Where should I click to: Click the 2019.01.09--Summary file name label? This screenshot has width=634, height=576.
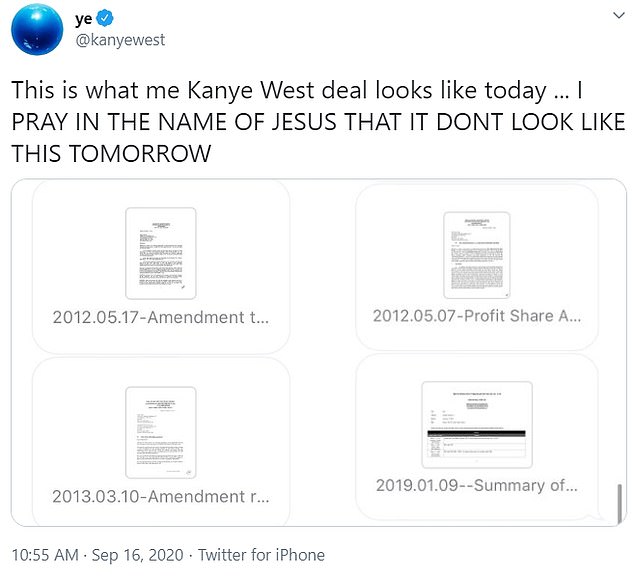coord(477,485)
